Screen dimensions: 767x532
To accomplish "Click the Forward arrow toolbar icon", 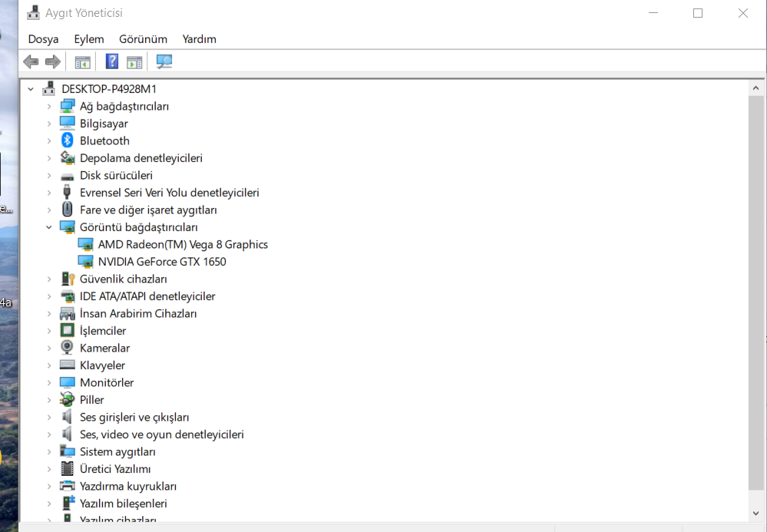I will 52,61.
